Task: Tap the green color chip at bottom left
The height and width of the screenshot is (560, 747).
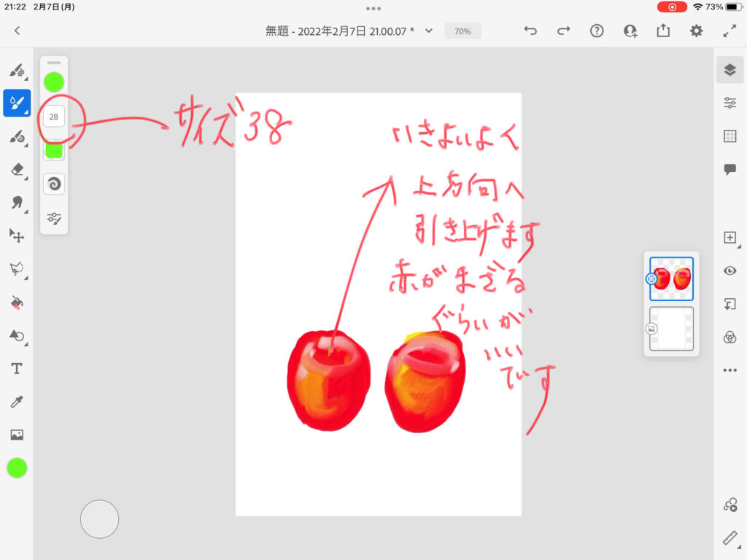Action: [x=17, y=468]
